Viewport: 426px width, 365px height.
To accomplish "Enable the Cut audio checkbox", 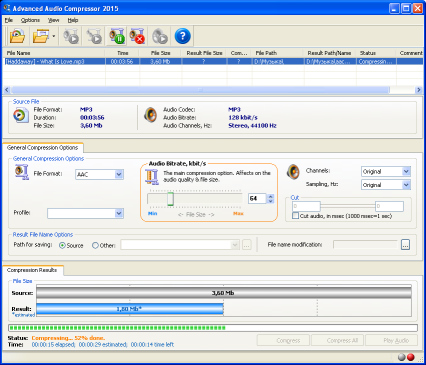I will 295,216.
